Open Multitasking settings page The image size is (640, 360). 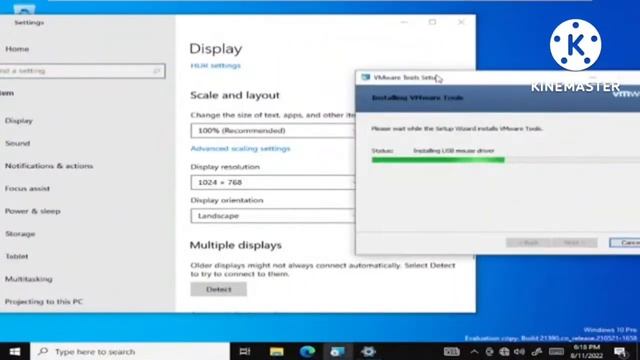29,279
